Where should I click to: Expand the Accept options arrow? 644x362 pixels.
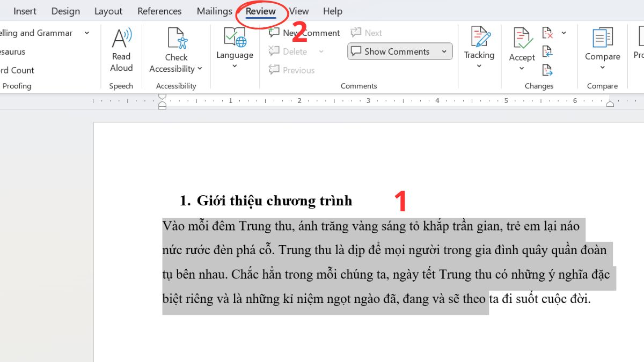tap(522, 69)
